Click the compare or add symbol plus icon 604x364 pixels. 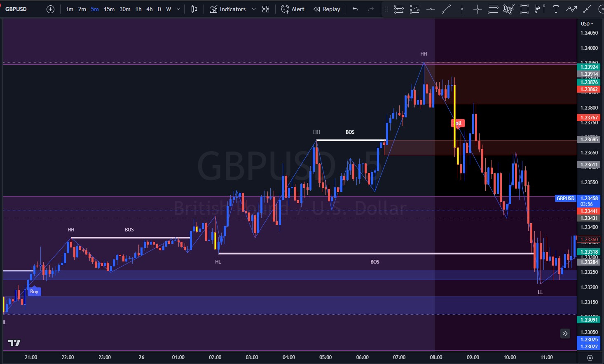pyautogui.click(x=50, y=9)
